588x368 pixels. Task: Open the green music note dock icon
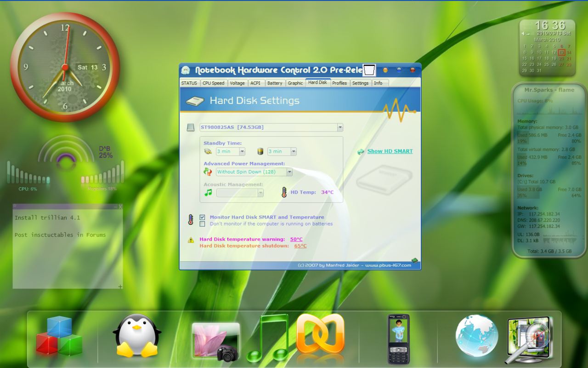268,338
